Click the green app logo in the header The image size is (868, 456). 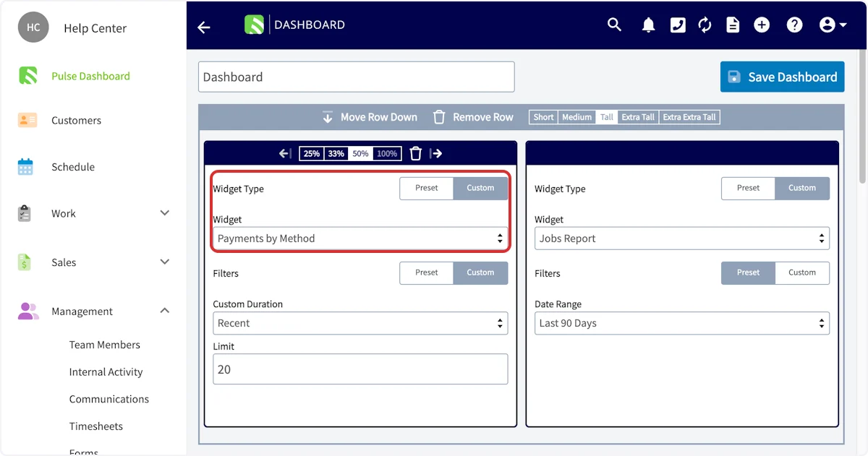point(255,25)
